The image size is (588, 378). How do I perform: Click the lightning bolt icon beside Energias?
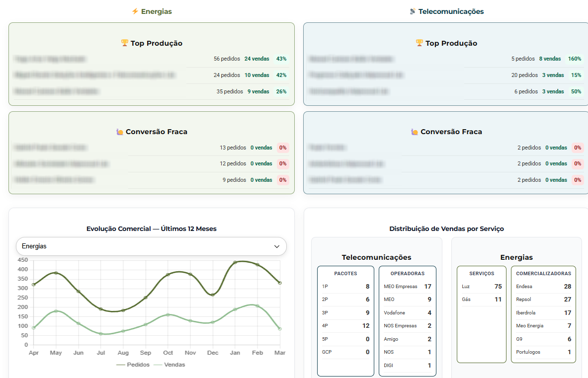135,11
